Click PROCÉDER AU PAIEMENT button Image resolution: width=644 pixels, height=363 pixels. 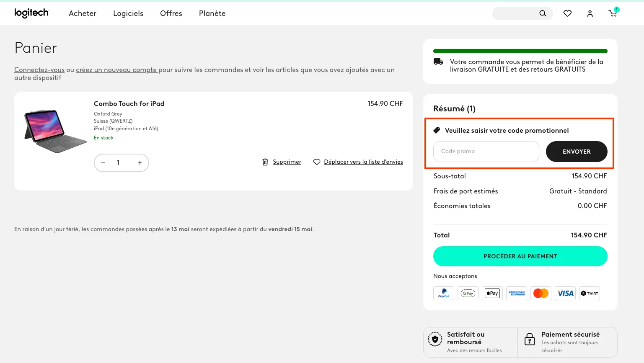[x=520, y=256]
